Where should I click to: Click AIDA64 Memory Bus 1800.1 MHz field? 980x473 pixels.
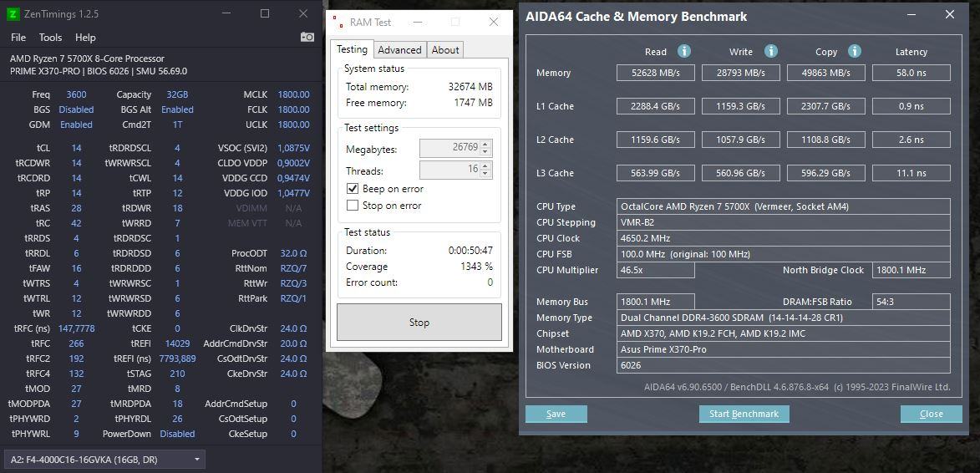click(656, 302)
